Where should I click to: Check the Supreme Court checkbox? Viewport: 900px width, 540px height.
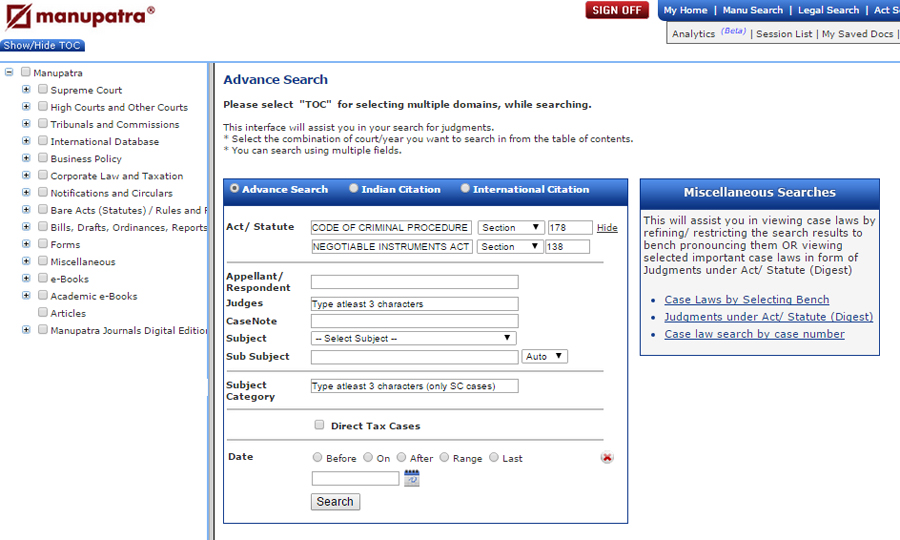point(42,89)
